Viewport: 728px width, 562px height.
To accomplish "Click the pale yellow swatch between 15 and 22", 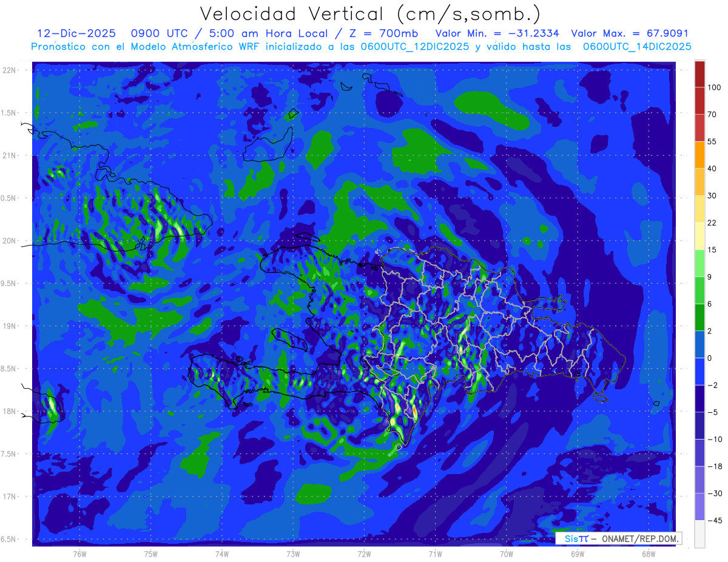I will click(699, 236).
